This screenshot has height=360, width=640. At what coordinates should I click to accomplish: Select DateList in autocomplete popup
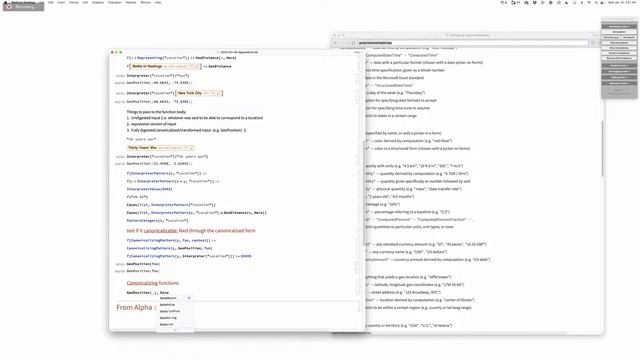pyautogui.click(x=167, y=324)
